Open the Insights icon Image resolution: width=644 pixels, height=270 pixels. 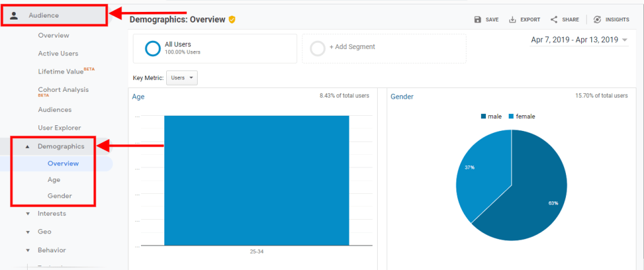(x=597, y=20)
